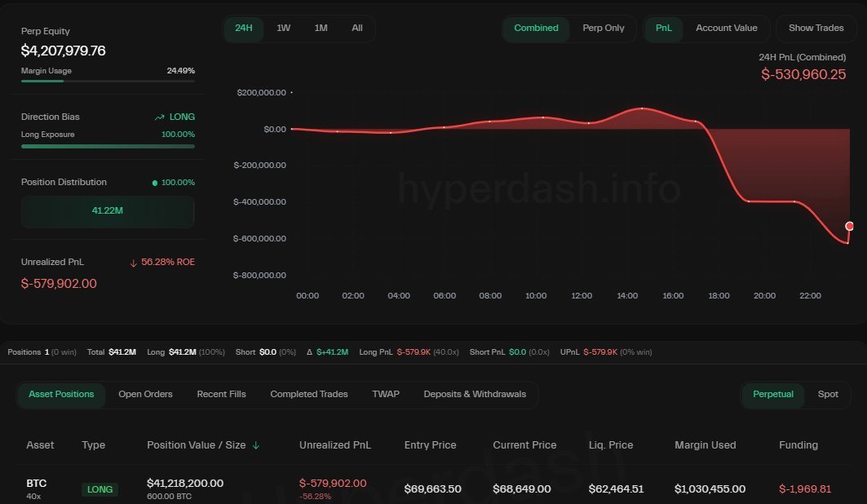Screen dimensions: 867x504
Task: Open the Recent Fills tab
Action: [221, 394]
